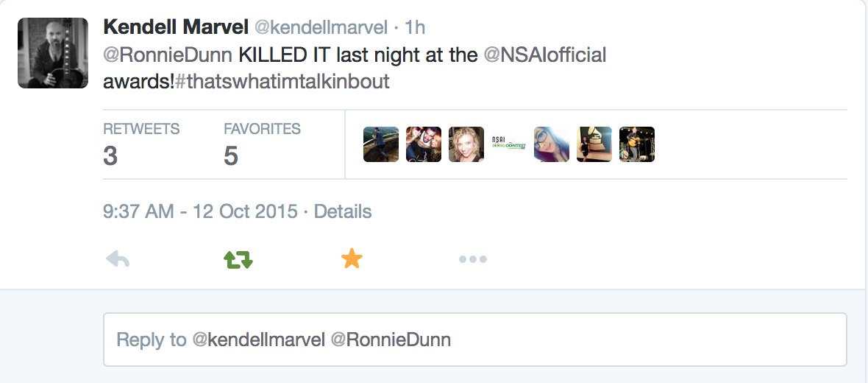This screenshot has width=868, height=383.
Task: Open the guitarist on stage avatar
Action: [637, 144]
